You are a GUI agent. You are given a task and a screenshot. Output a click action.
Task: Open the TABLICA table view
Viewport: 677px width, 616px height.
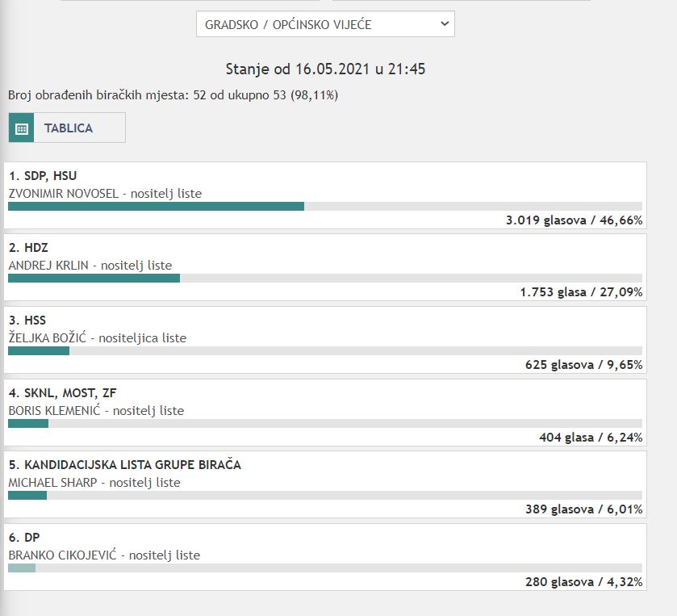coord(68,128)
